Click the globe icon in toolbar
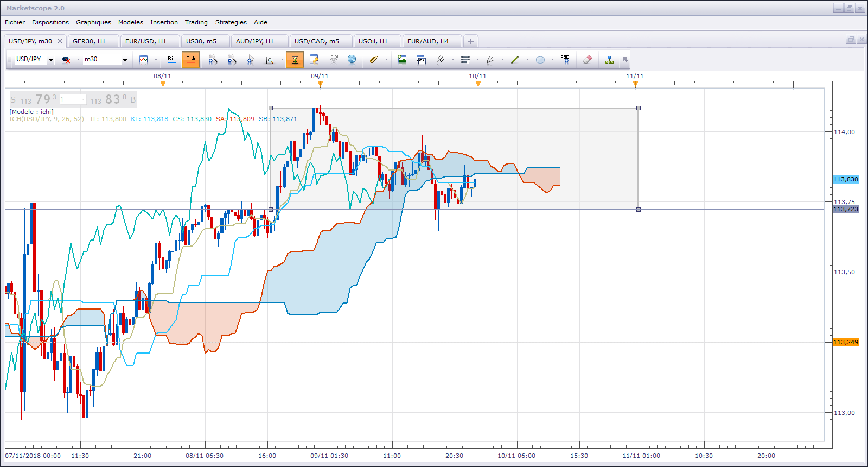Viewport: 868px width, 467px height. (x=352, y=60)
